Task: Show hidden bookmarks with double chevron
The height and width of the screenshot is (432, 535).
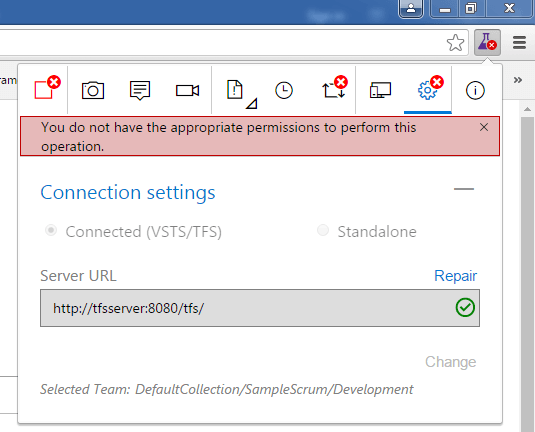Action: tap(518, 80)
